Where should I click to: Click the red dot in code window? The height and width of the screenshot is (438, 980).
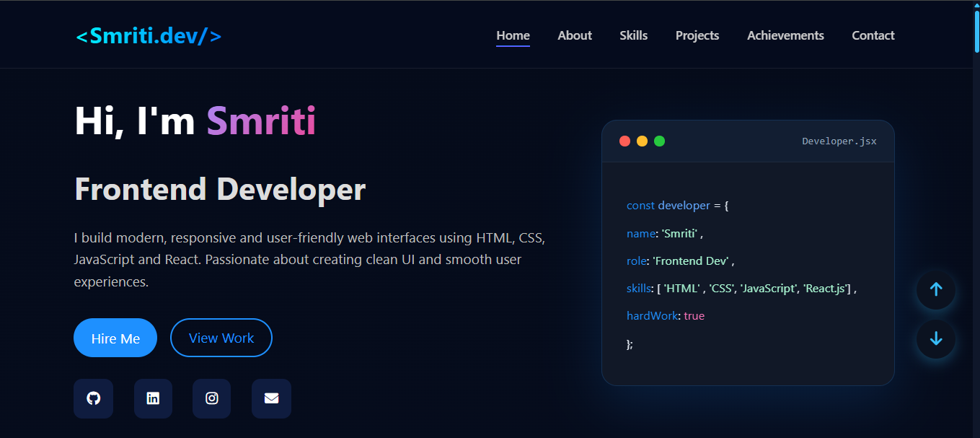pos(625,141)
